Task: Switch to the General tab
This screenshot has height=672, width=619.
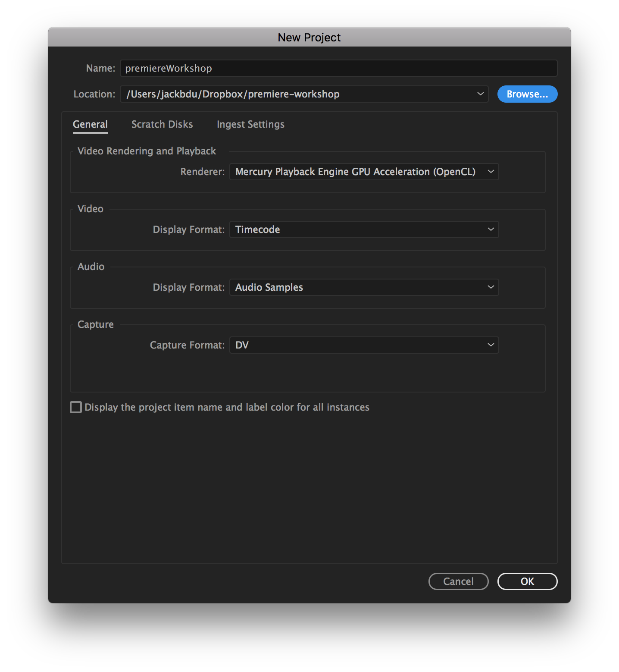Action: 90,124
